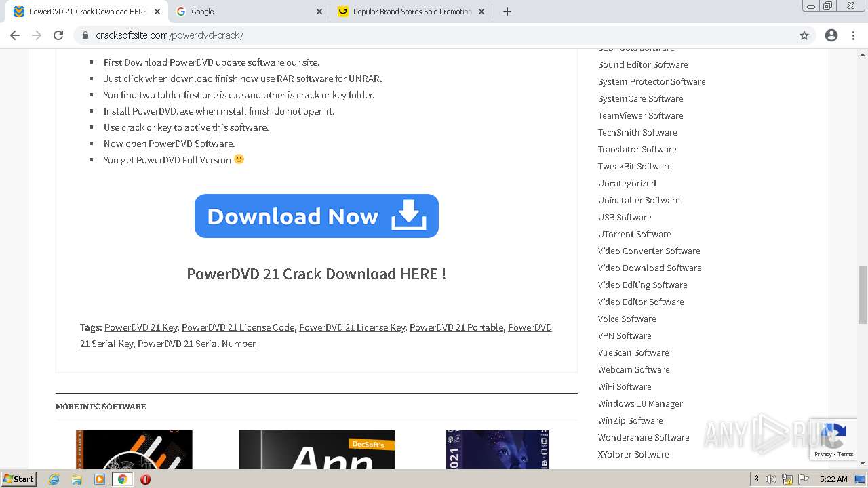The image size is (868, 488).
Task: Click the Chrome taskbar icon
Action: pyautogui.click(x=122, y=479)
